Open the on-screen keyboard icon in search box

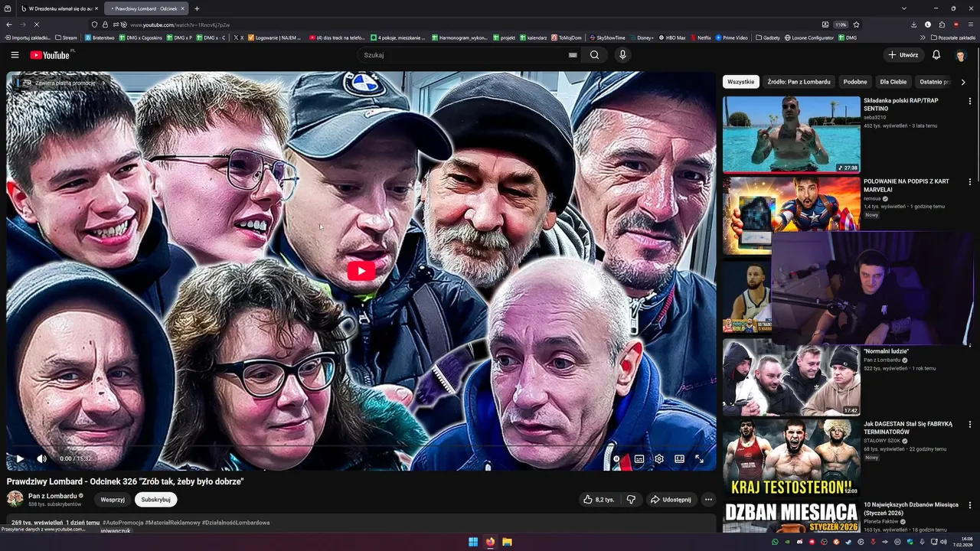point(572,55)
